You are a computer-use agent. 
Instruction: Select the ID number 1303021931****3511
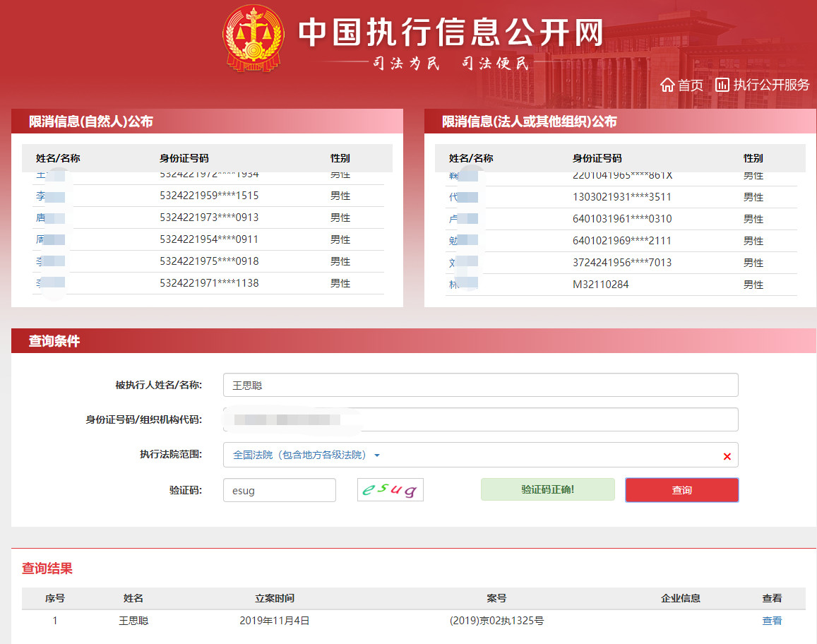(x=622, y=198)
